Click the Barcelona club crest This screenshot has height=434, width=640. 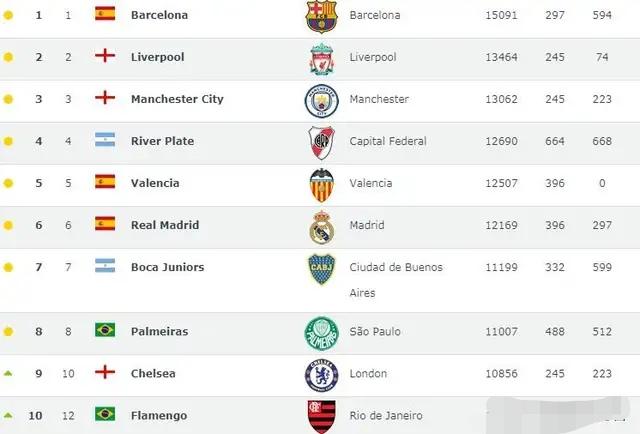322,16
